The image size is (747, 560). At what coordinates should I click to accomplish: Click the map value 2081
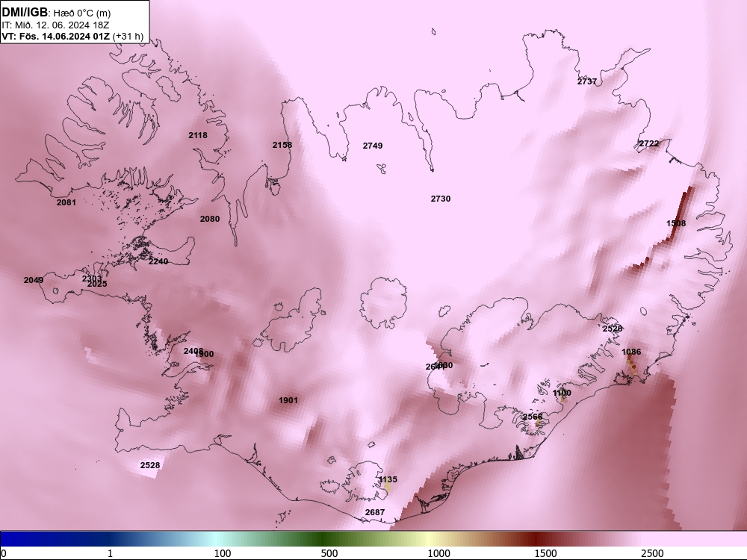click(x=66, y=202)
